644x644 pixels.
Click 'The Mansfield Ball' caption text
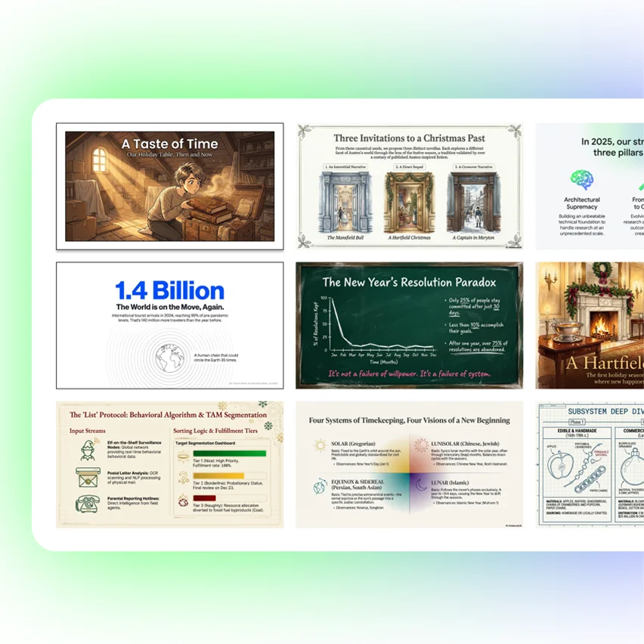click(347, 239)
